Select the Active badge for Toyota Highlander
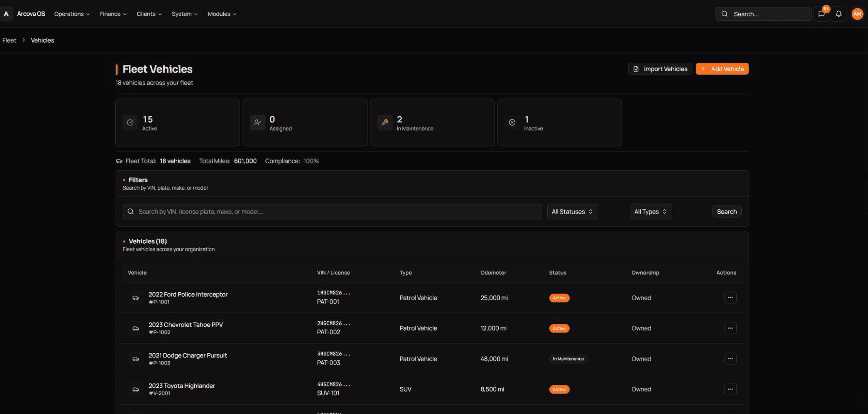Screen dimensions: 868x414 pos(559,389)
